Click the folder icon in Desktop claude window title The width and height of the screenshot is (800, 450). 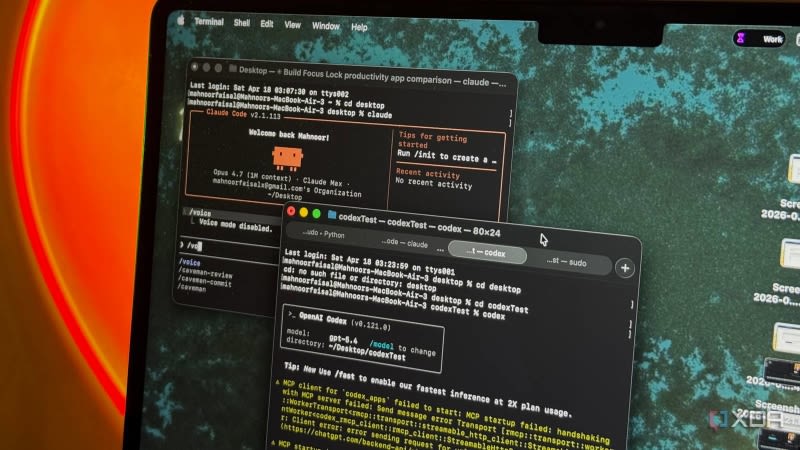click(x=233, y=68)
